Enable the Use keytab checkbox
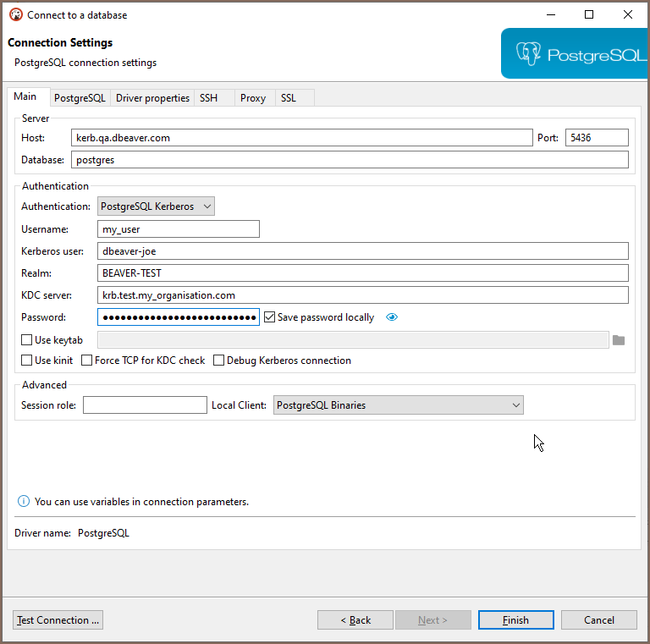Screen dimensions: 650x644 26,340
